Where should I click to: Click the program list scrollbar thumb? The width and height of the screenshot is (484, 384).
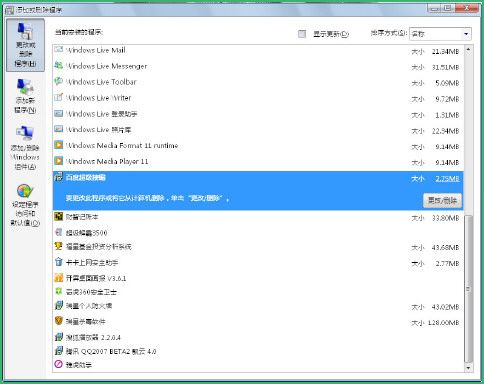468,289
